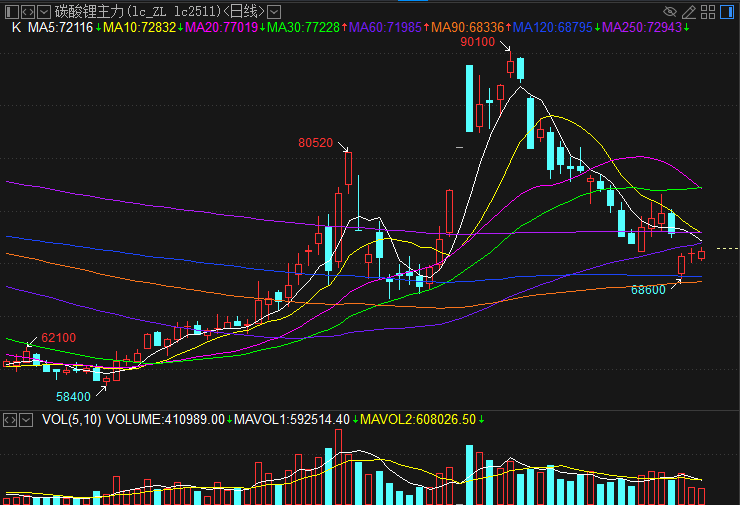Image resolution: width=740 pixels, height=505 pixels.
Task: Open the dropdown next to contract switch arrows
Action: coord(44,12)
